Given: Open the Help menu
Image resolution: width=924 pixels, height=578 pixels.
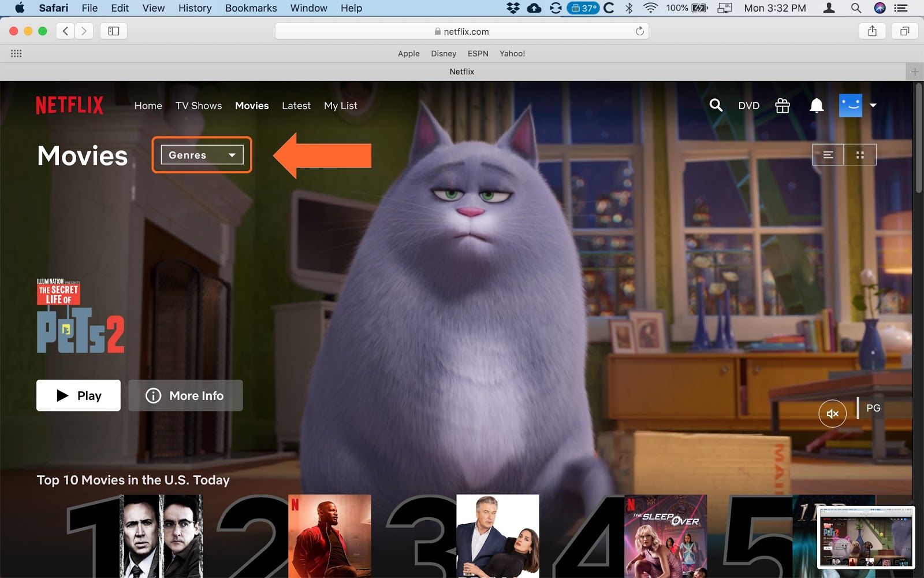Looking at the screenshot, I should tap(351, 8).
